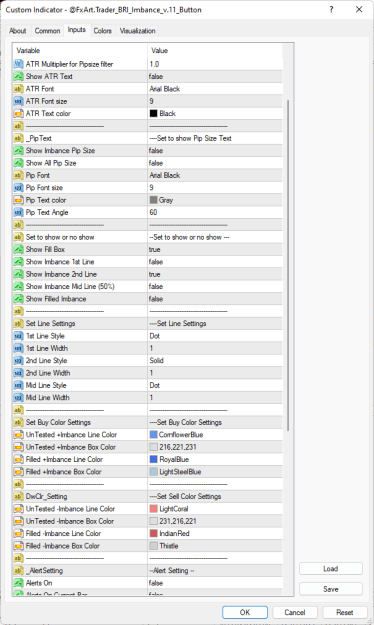Open the Colors tab
This screenshot has height=625, width=374.
point(102,31)
